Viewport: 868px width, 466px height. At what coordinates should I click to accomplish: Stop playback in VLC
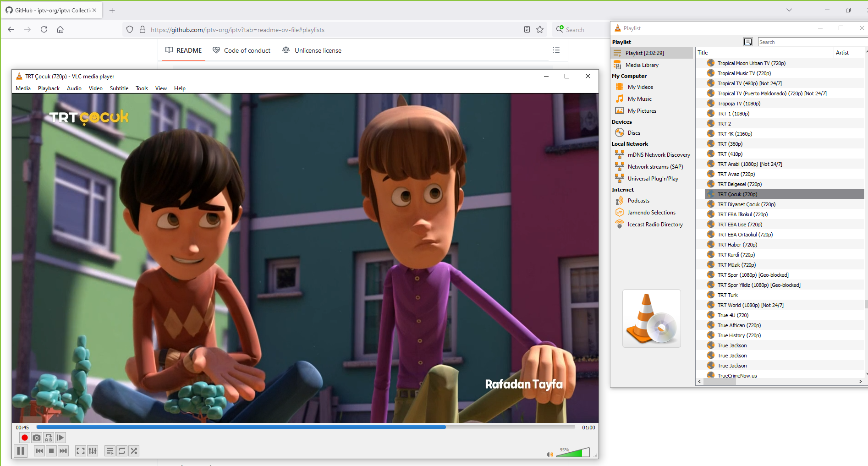click(51, 451)
